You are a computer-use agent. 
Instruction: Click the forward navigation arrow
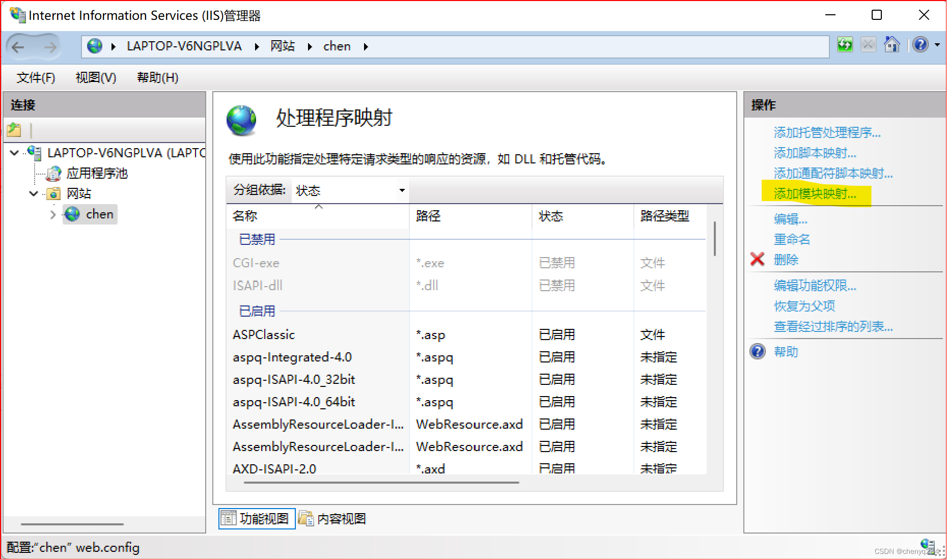click(x=50, y=46)
